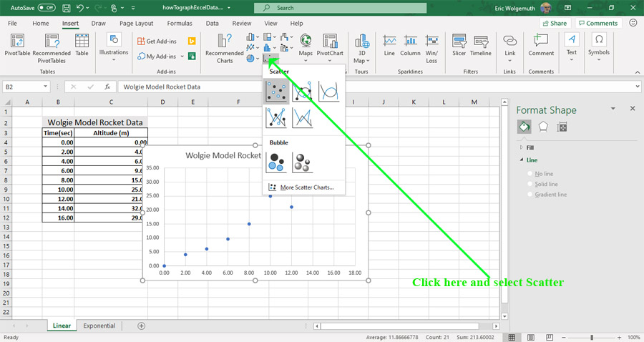
Task: Toggle the AutoSave switch
Action: click(47, 8)
